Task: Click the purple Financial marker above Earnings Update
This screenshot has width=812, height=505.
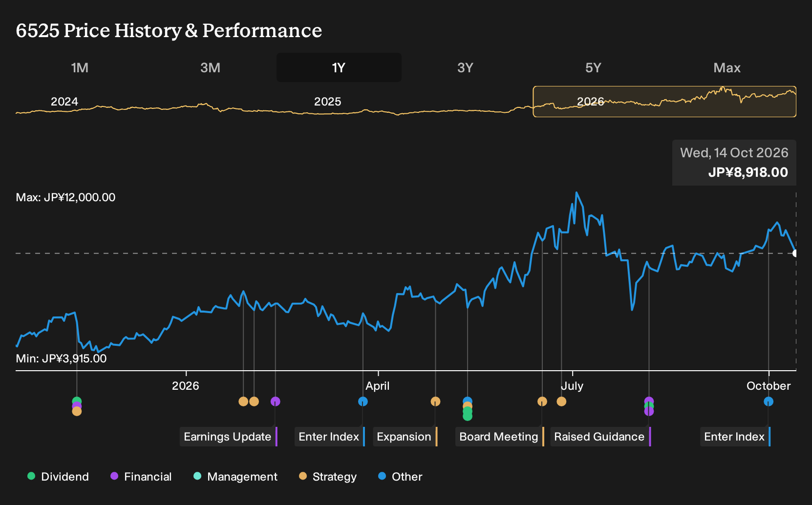Action: pyautogui.click(x=276, y=401)
